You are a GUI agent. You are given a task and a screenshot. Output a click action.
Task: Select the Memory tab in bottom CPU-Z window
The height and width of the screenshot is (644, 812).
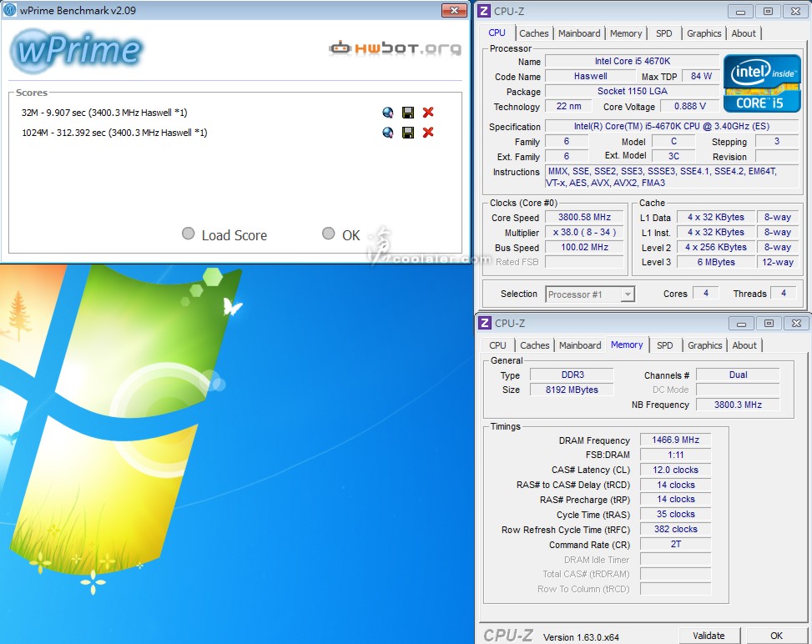(627, 345)
